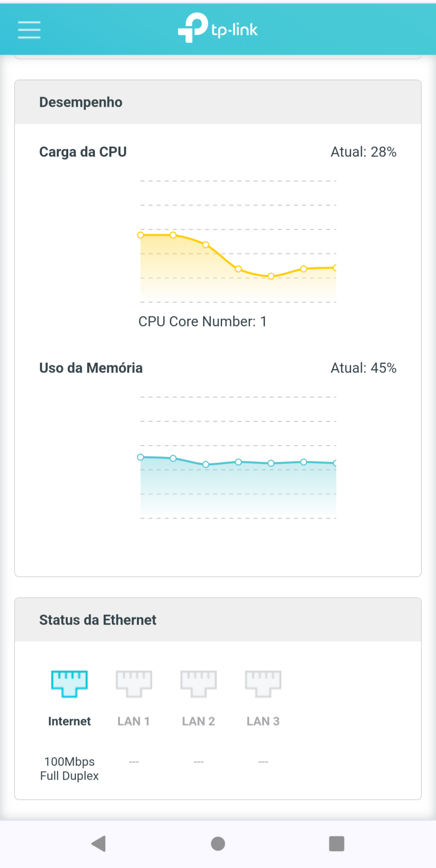The image size is (436, 868).
Task: Tap the Android back button
Action: pyautogui.click(x=99, y=843)
